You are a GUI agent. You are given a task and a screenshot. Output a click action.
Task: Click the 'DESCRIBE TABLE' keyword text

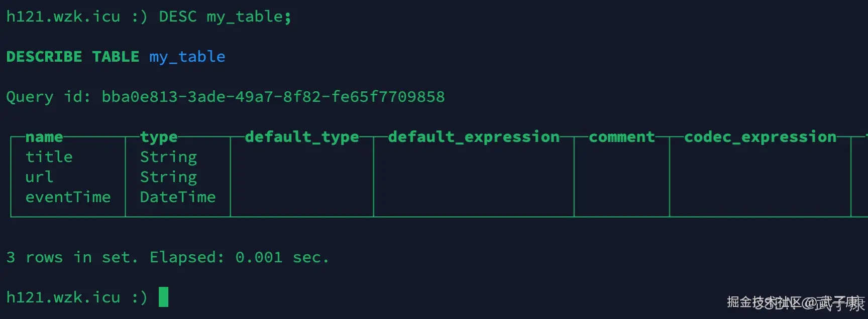[x=72, y=57]
